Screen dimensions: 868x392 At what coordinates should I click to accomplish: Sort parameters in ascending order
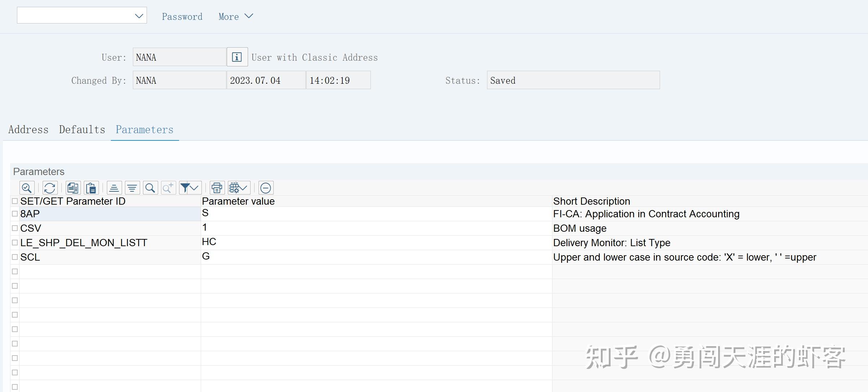click(114, 188)
